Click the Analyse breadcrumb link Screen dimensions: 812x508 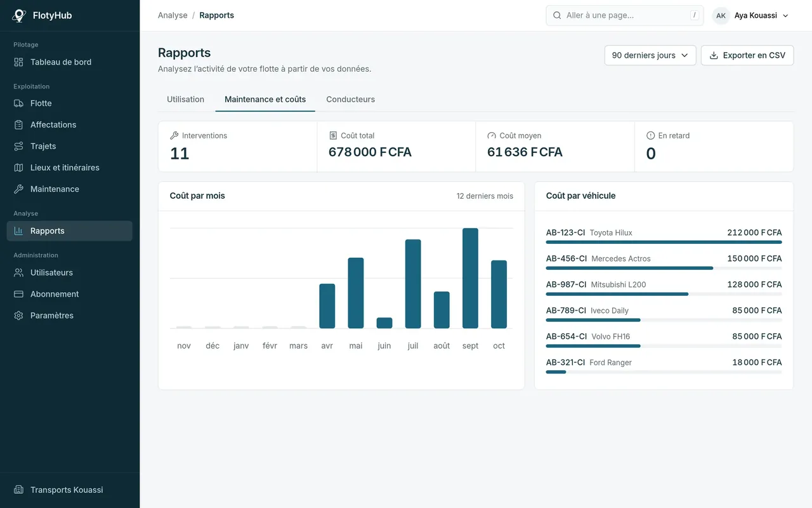coord(173,15)
